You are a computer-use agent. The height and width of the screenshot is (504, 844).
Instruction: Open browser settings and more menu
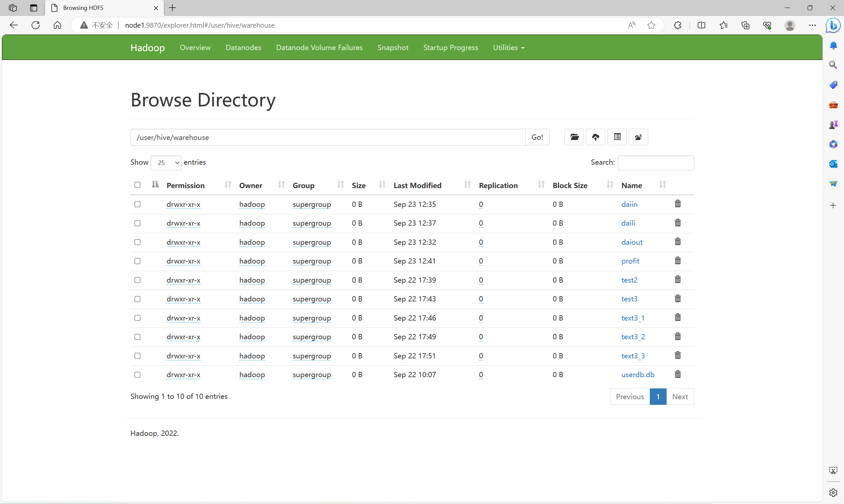click(812, 25)
